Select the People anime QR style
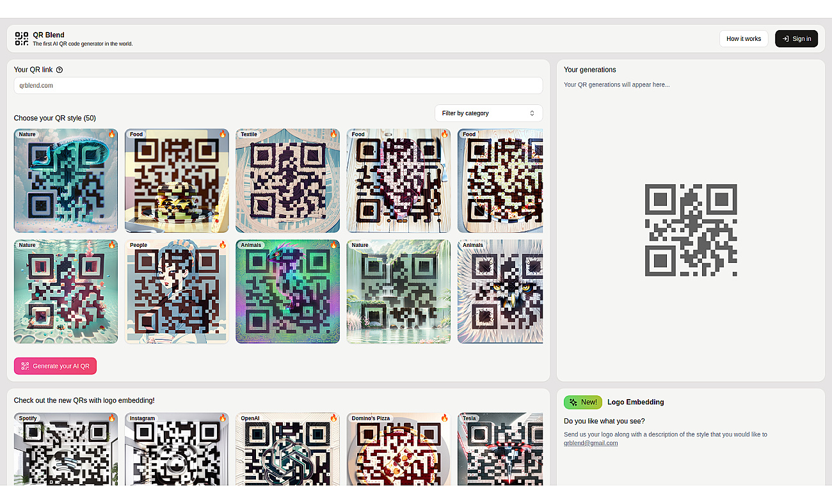Screen dimensions: 832x504 [177, 292]
